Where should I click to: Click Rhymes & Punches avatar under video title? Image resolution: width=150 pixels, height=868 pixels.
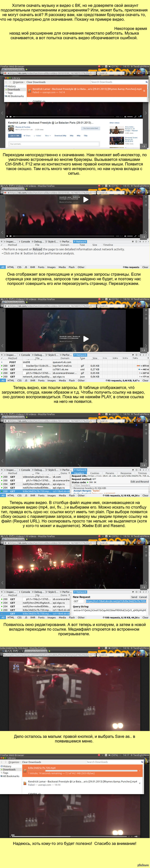(11, 128)
